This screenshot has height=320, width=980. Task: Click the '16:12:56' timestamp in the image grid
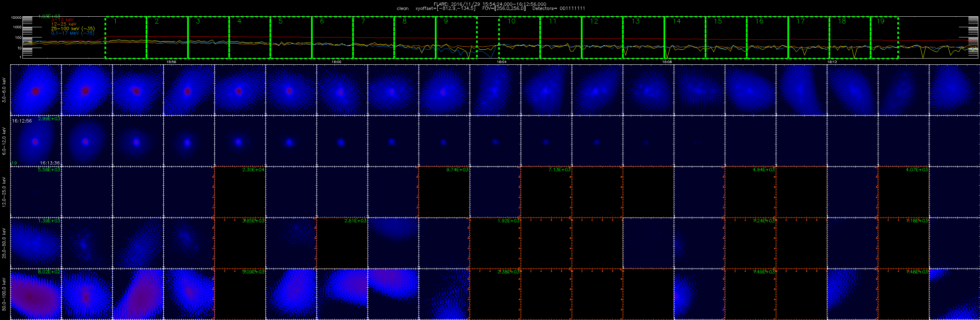(22, 121)
